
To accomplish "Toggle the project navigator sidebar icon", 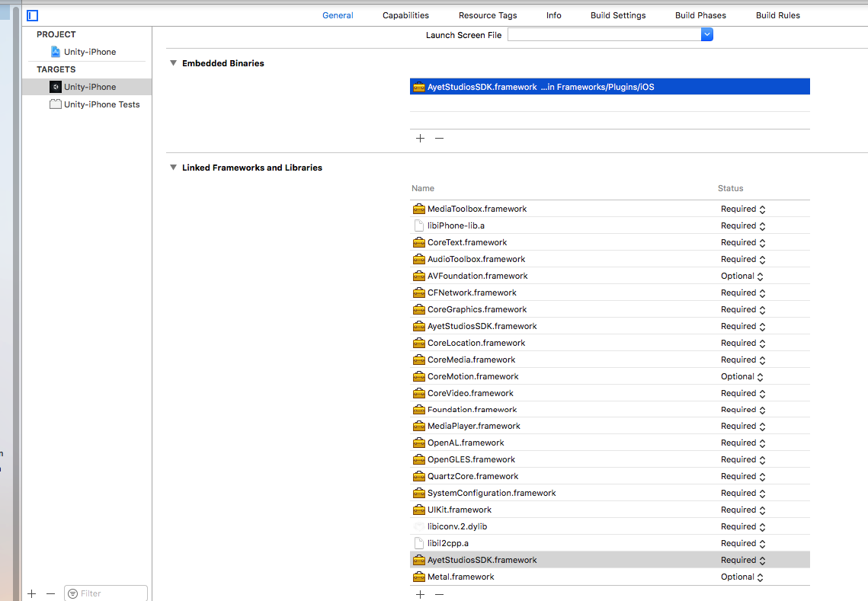I will pos(33,15).
